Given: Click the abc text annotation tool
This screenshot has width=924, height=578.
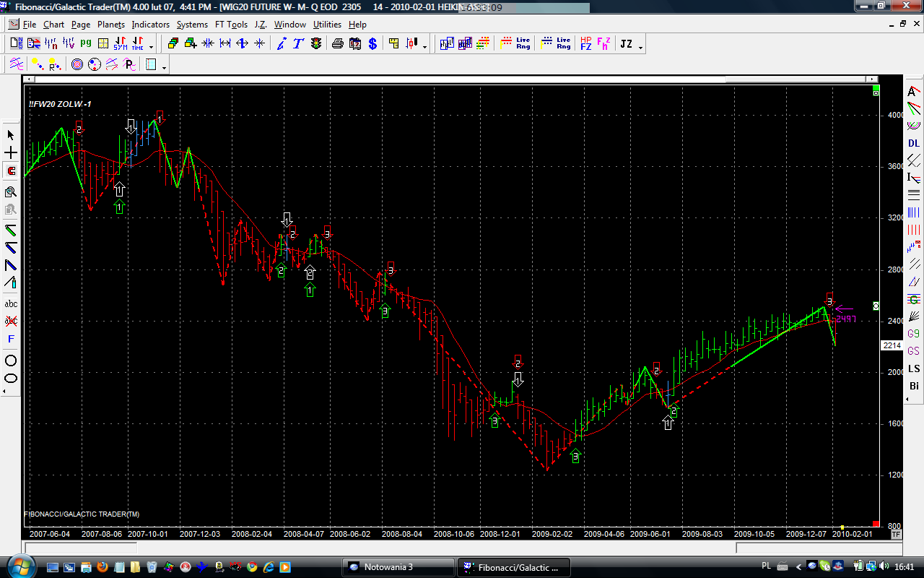Looking at the screenshot, I should click(11, 304).
